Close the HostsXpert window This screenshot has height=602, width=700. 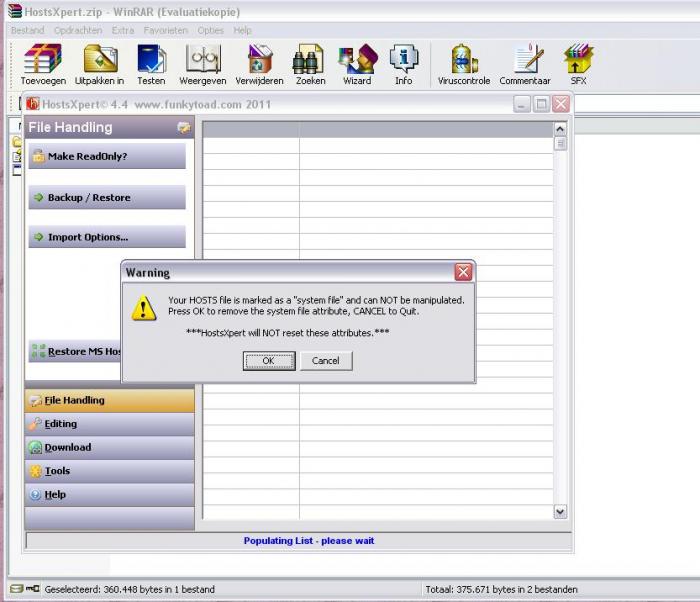point(561,105)
